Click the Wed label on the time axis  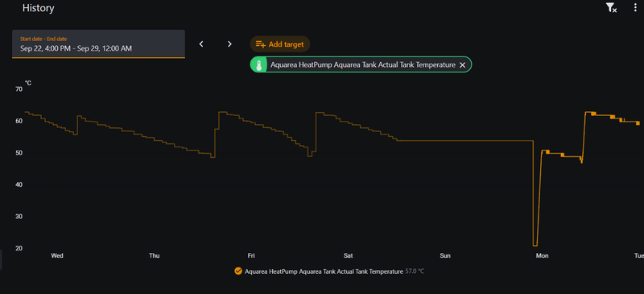(57, 256)
